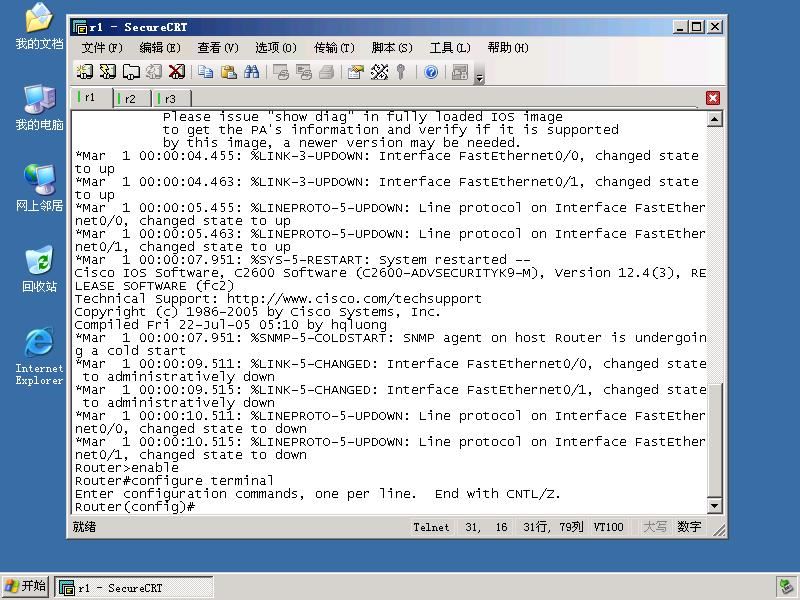Screen dimensions: 800x600
Task: Click the 'Router>enable' line
Action: point(127,468)
